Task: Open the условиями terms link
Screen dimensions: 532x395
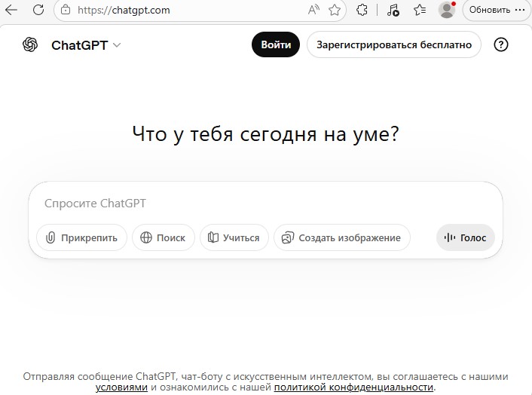Action: [x=121, y=387]
